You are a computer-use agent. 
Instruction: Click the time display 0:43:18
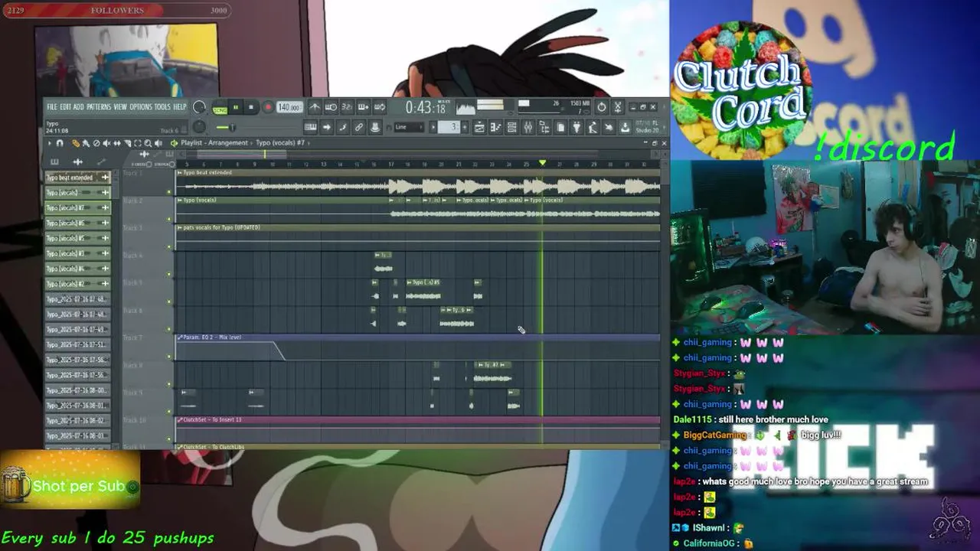(426, 108)
